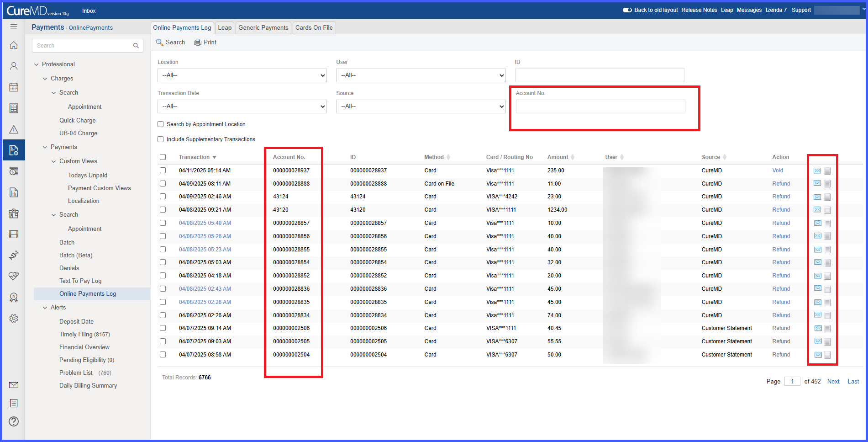Viewport: 868px width, 442px height.
Task: Open Text To Pay Log in tree
Action: (x=80, y=281)
